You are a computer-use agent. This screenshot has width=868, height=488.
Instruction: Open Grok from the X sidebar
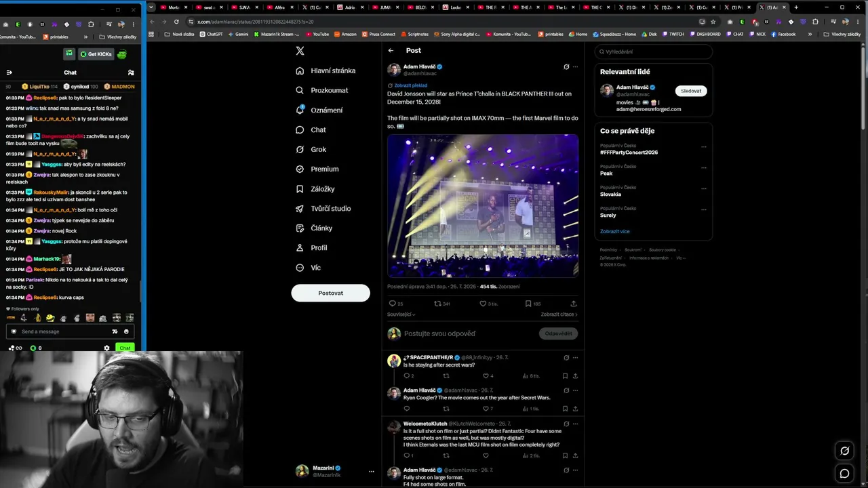coord(311,149)
